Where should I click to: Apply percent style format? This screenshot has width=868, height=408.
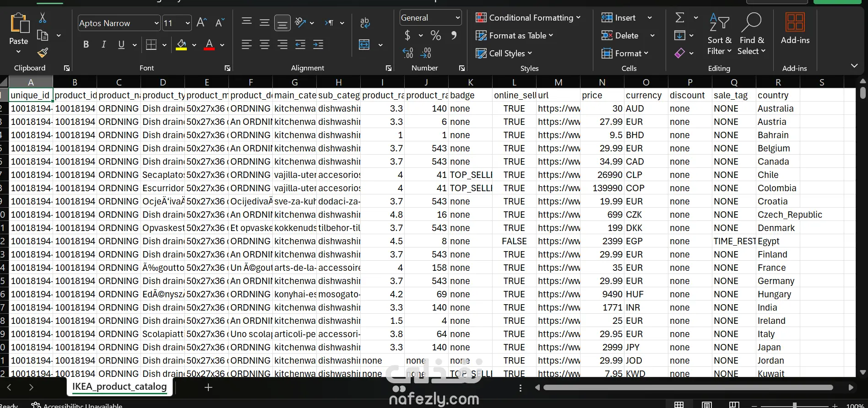pyautogui.click(x=436, y=35)
